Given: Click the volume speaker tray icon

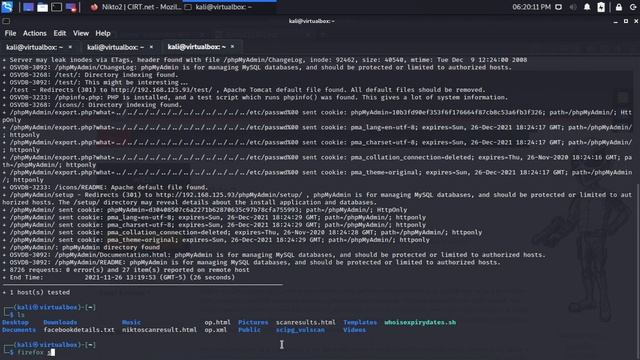Looking at the screenshot, I should [x=573, y=7].
